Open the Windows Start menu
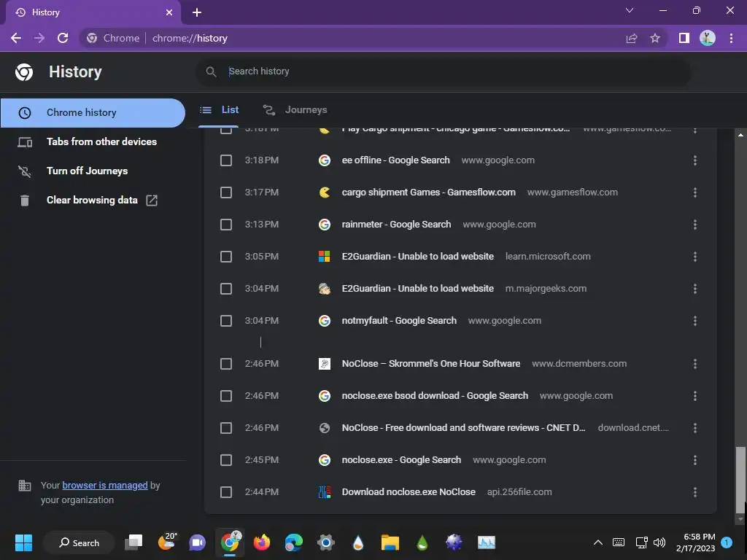The image size is (747, 560). tap(23, 542)
